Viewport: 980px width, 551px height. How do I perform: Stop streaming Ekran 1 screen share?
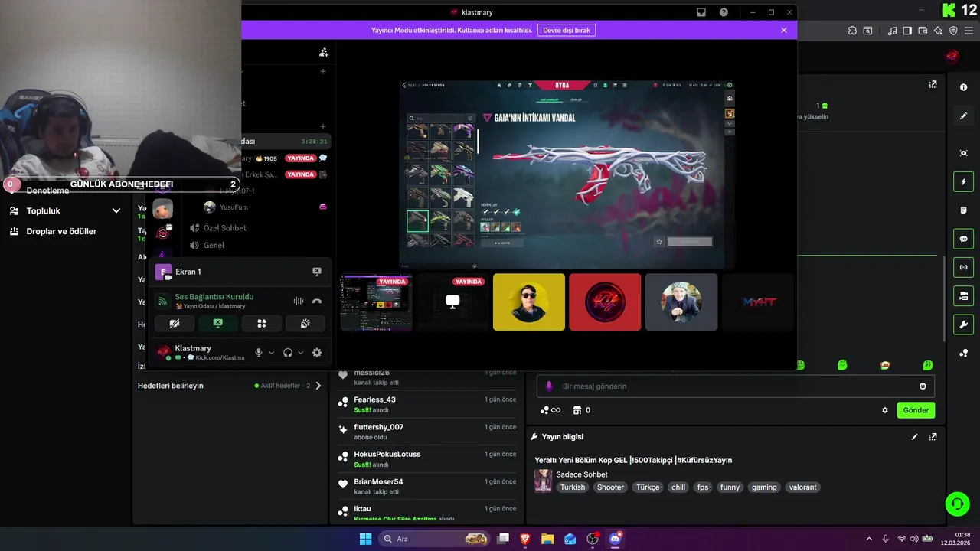pos(317,272)
